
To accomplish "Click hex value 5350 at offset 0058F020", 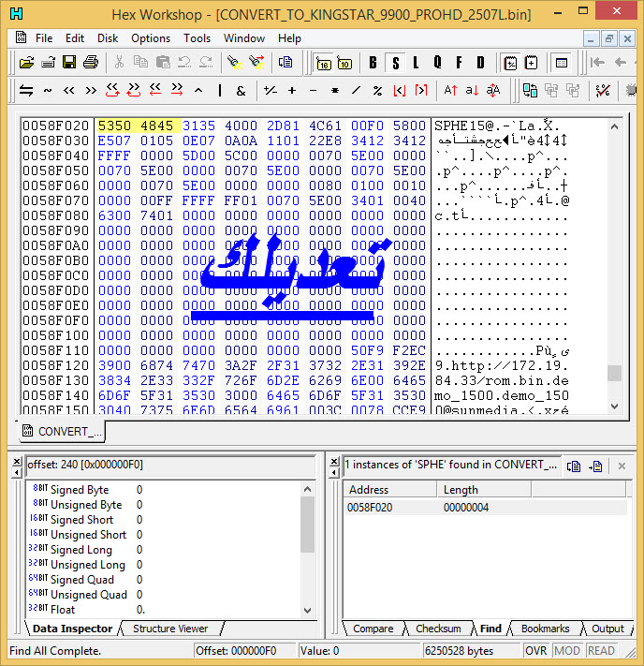I will click(x=114, y=126).
